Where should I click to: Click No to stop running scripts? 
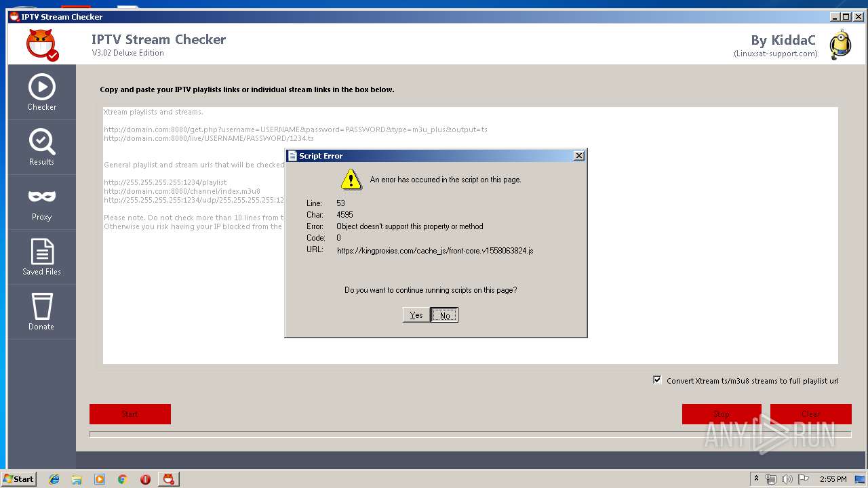(x=445, y=315)
